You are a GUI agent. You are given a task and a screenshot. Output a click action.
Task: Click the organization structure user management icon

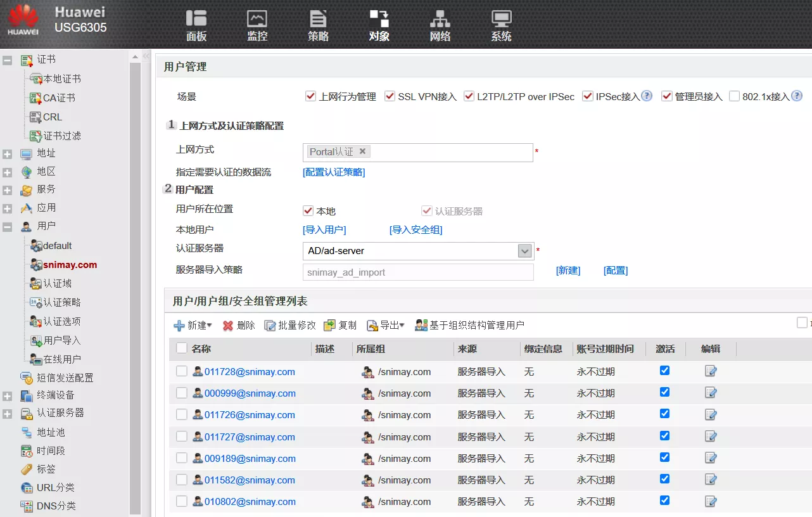[421, 326]
